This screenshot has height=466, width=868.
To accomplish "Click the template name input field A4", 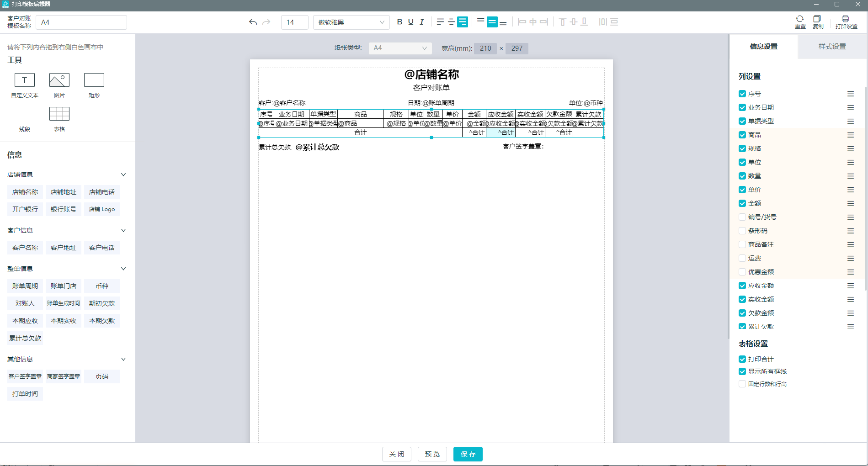I will point(81,22).
